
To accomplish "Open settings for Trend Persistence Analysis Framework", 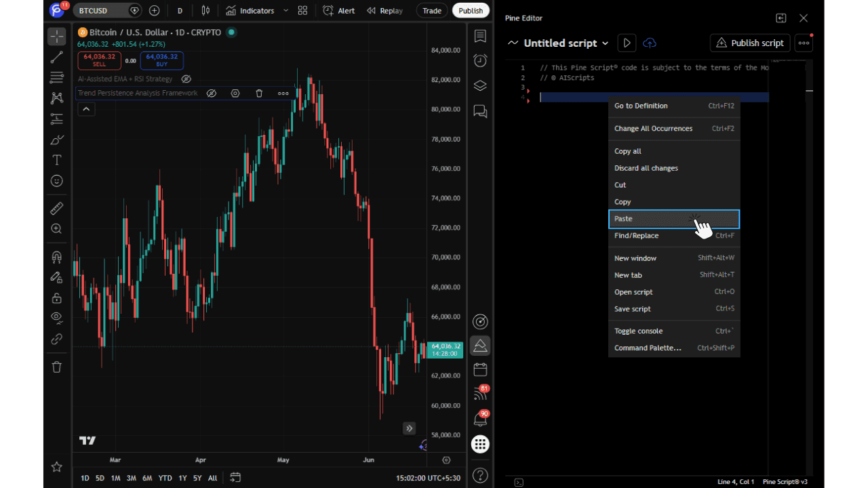I will point(235,94).
